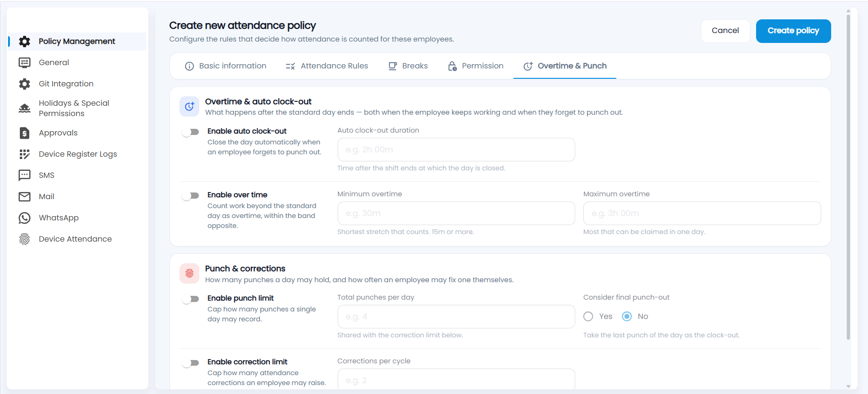The height and width of the screenshot is (394, 868).
Task: Enable the auto clock-out toggle
Action: pos(191,132)
